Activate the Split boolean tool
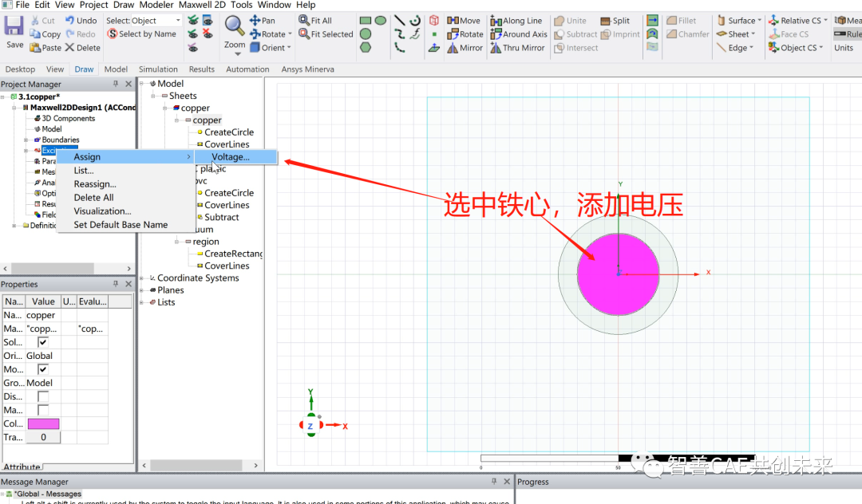862x504 pixels. 606,20
